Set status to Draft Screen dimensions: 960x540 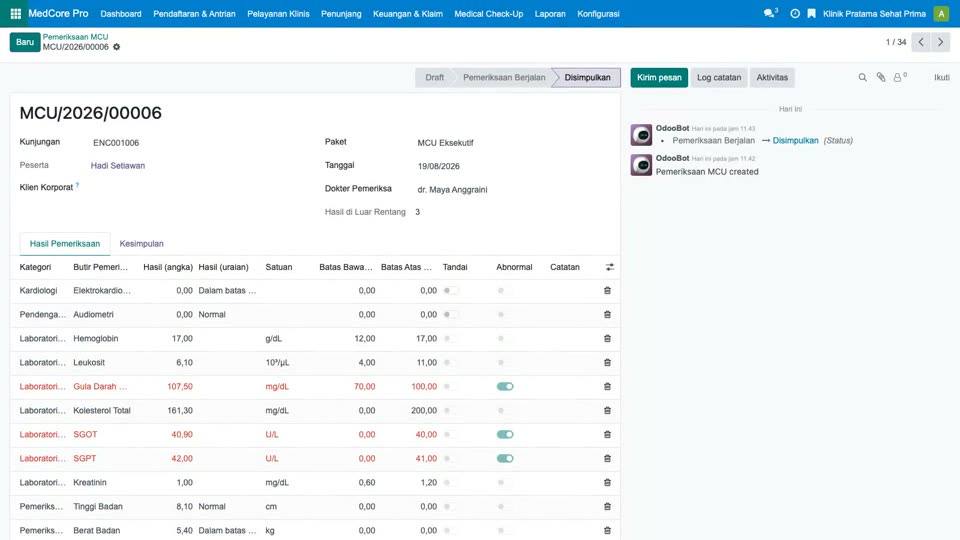pos(434,78)
